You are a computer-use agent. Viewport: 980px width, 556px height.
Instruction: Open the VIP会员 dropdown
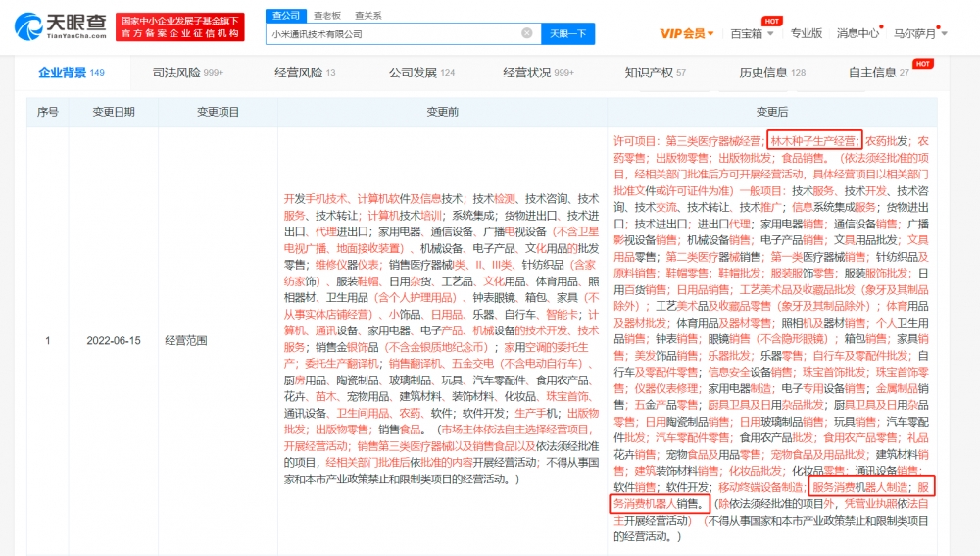(x=686, y=33)
